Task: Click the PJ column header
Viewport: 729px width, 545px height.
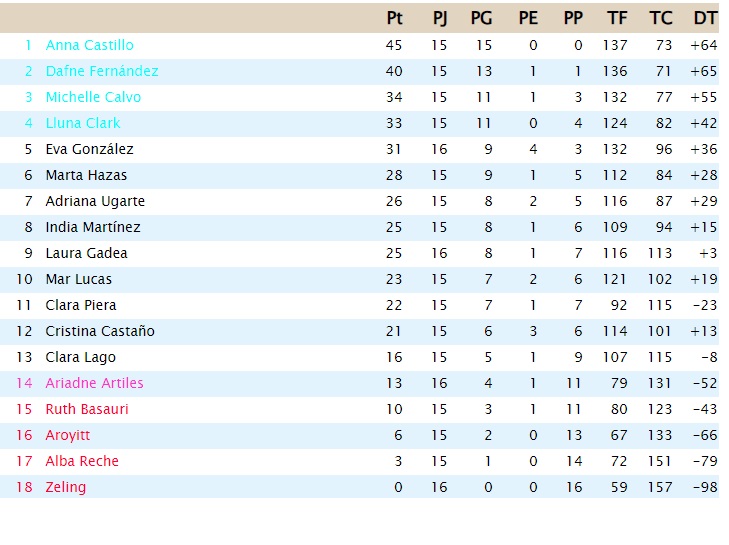Action: click(439, 18)
